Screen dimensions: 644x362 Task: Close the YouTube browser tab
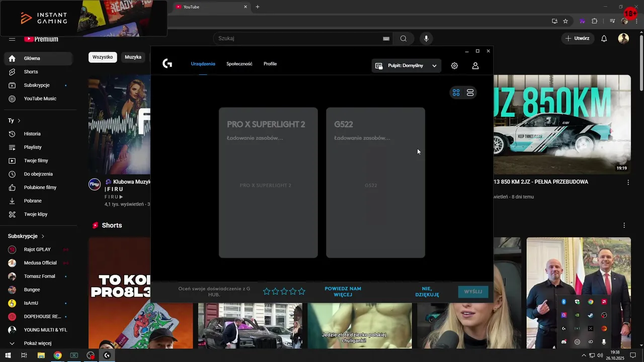[x=246, y=7]
